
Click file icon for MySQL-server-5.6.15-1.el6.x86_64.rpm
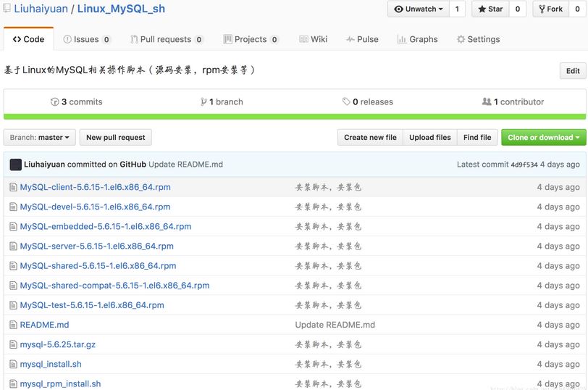point(13,246)
